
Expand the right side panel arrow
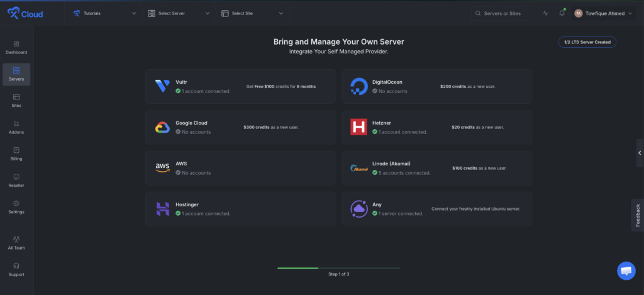click(x=640, y=153)
